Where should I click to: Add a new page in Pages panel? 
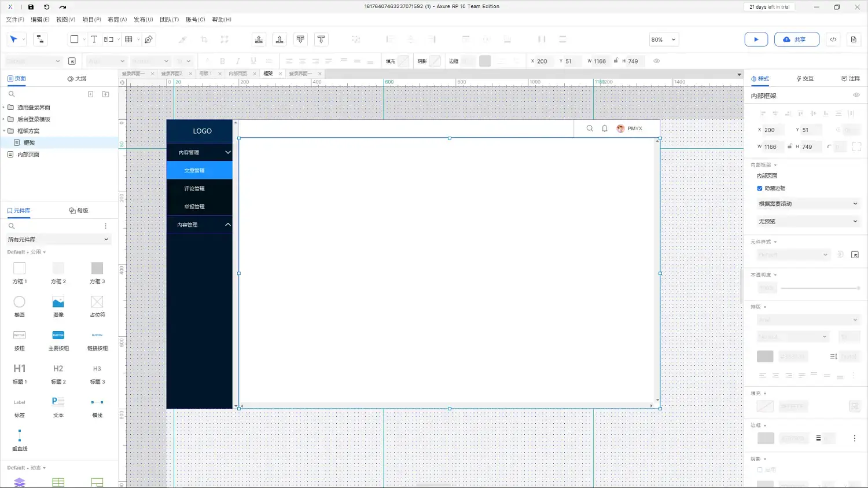coord(91,94)
